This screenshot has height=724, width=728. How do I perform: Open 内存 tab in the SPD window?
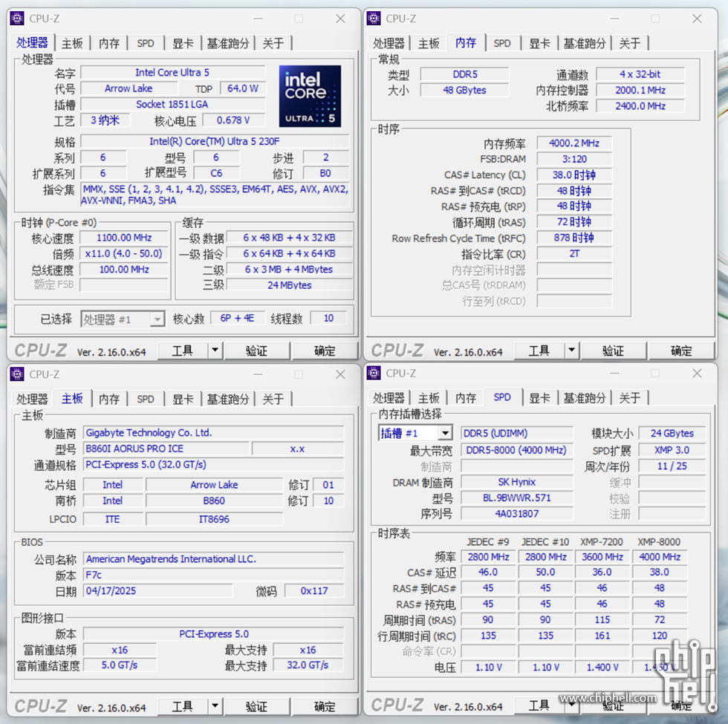[x=466, y=398]
